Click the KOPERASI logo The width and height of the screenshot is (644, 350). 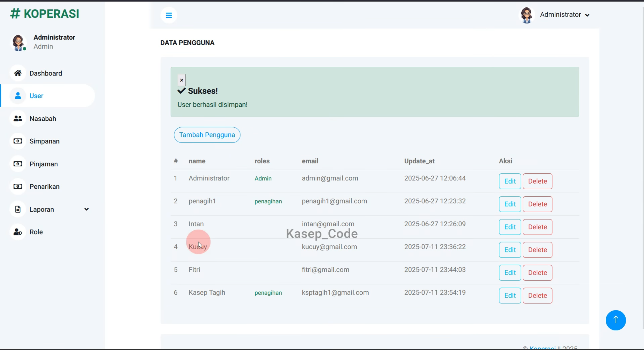45,14
